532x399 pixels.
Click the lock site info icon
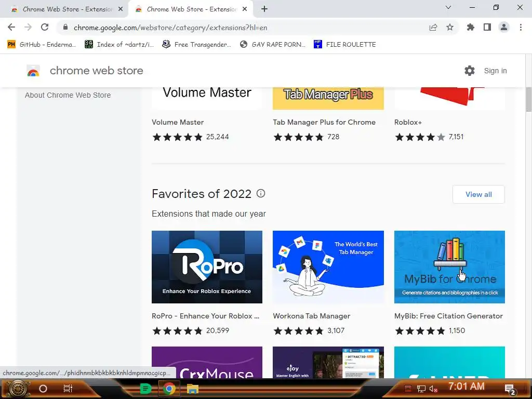pyautogui.click(x=65, y=27)
